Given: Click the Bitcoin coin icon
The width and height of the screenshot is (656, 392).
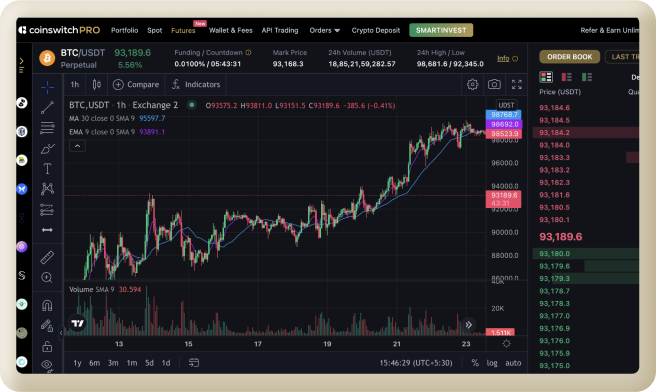Looking at the screenshot, I should pyautogui.click(x=47, y=58).
